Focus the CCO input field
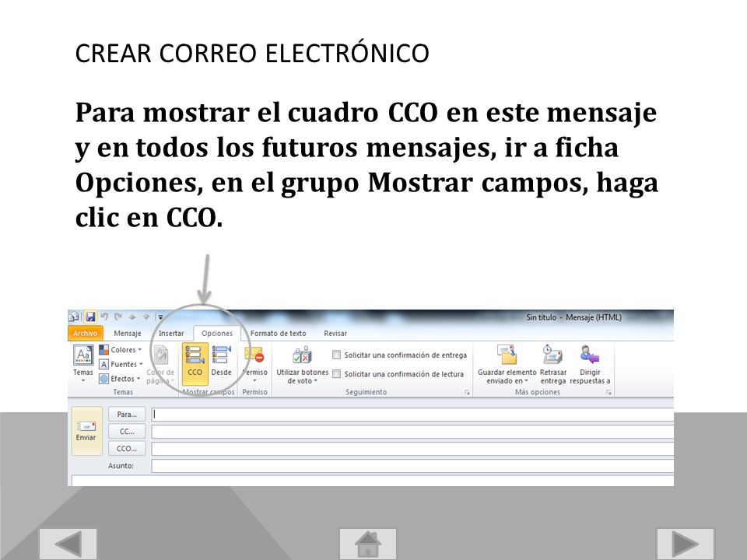 412,449
